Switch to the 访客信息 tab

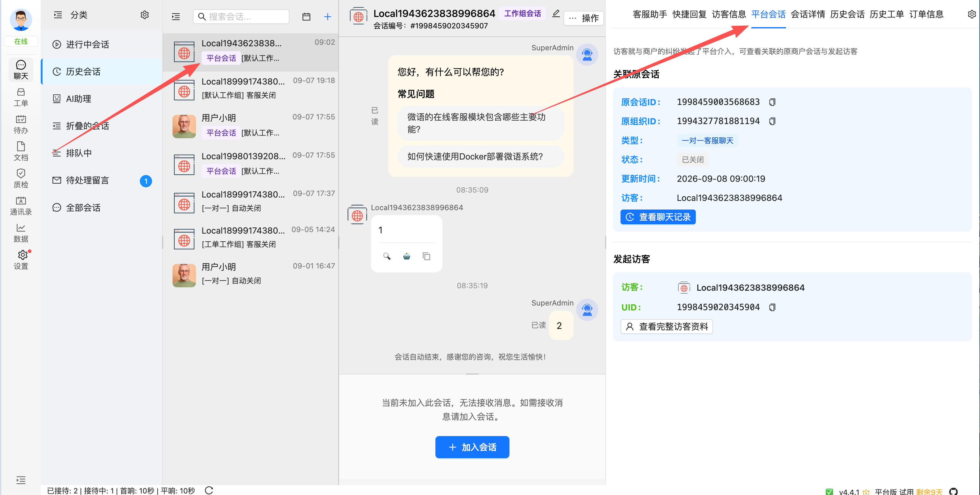[729, 15]
